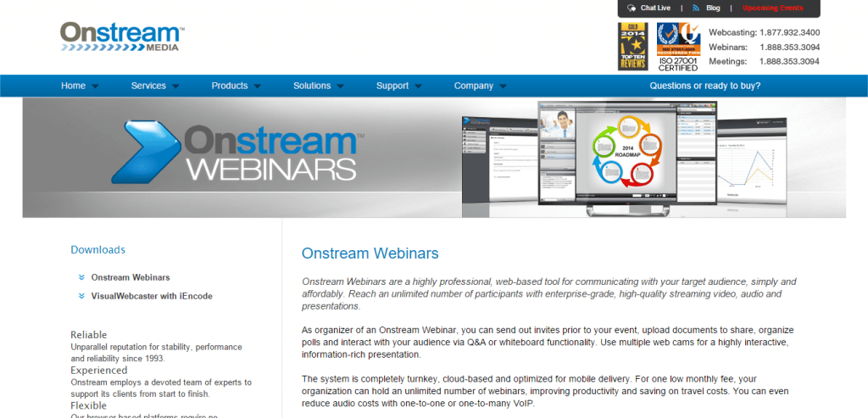Expand the Company menu arrow

(503, 86)
